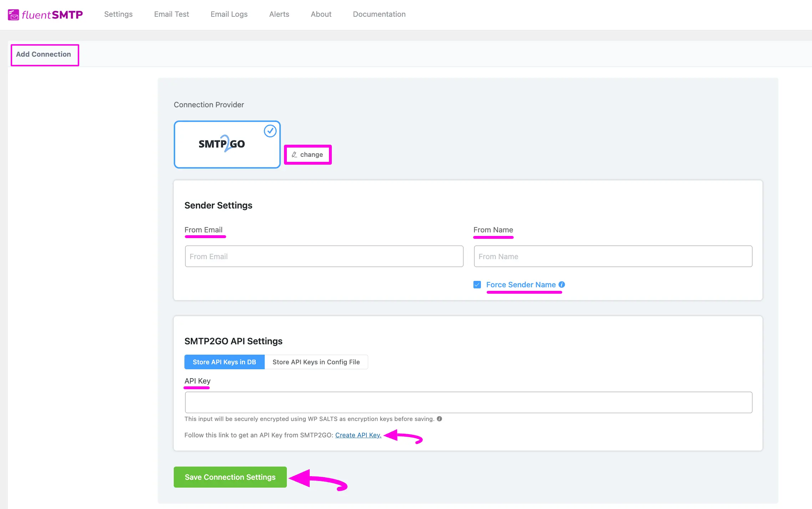Image resolution: width=812 pixels, height=509 pixels.
Task: Focus the From Email input field
Action: pos(324,256)
